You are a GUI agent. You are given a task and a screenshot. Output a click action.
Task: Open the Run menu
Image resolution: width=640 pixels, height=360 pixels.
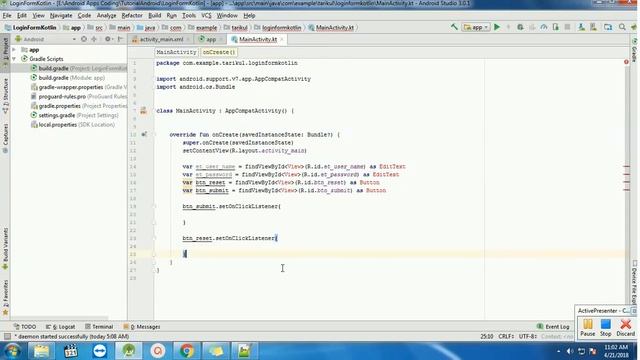(171, 16)
